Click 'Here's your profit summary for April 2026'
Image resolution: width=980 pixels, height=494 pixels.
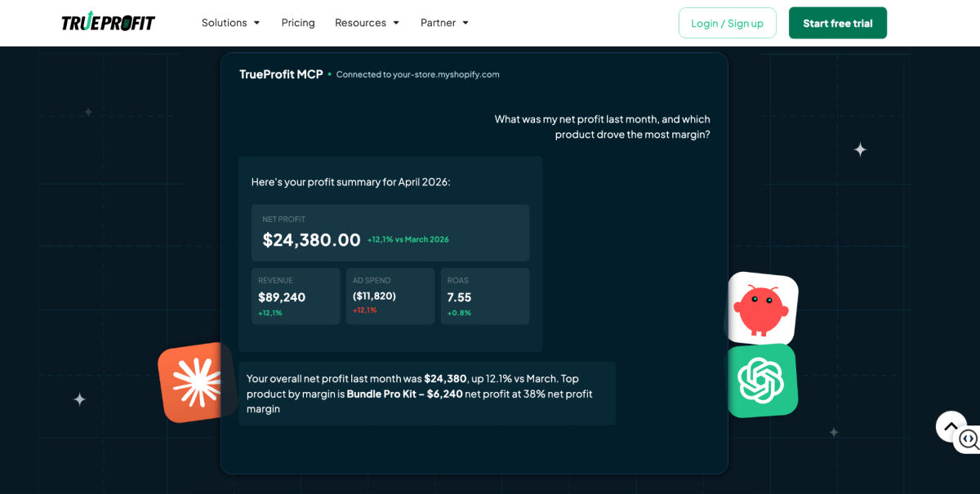pyautogui.click(x=351, y=182)
